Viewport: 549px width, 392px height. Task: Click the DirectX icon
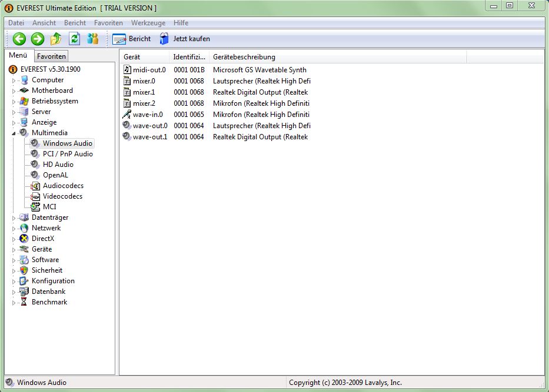point(24,239)
